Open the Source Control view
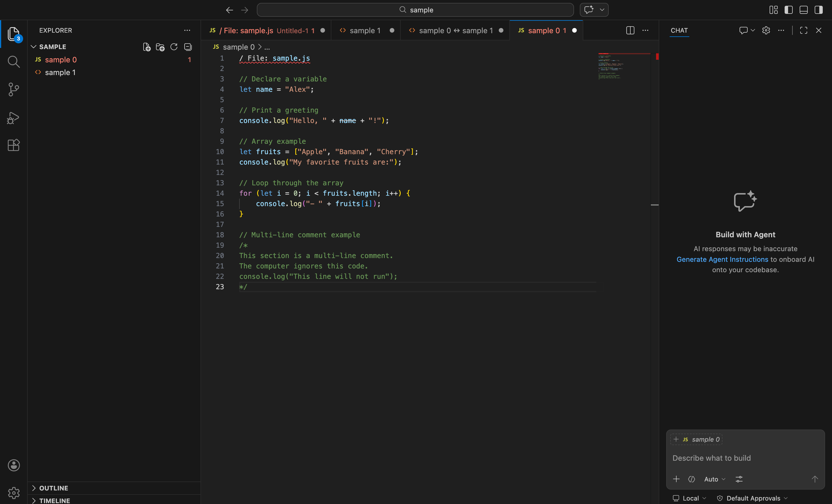Viewport: 832px width, 504px height. point(14,89)
